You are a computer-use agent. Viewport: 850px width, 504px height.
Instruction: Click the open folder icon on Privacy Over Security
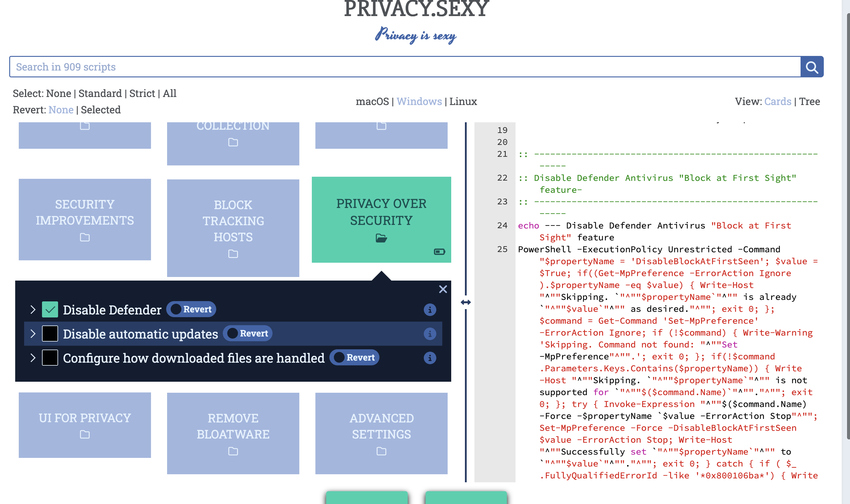coord(381,238)
